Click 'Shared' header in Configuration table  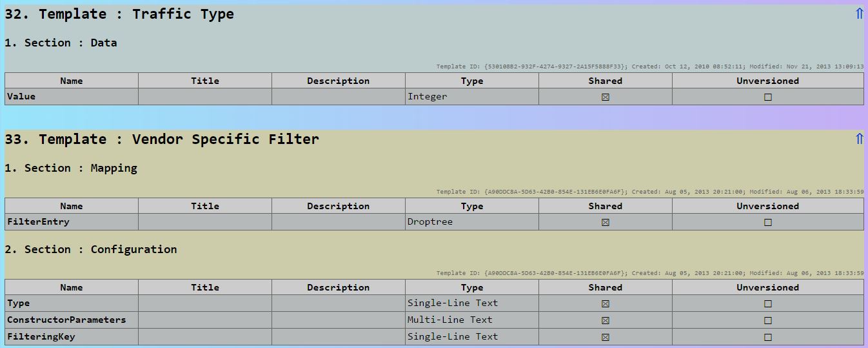606,287
